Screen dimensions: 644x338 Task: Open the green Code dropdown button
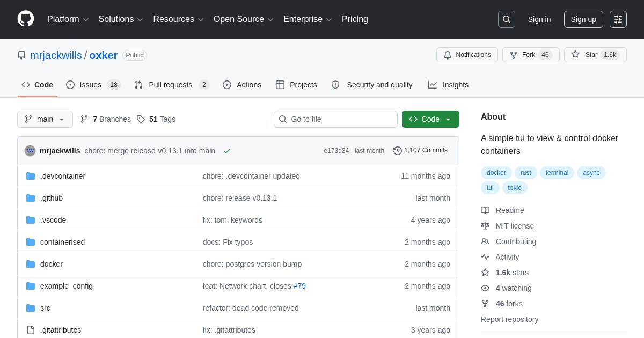(430, 119)
